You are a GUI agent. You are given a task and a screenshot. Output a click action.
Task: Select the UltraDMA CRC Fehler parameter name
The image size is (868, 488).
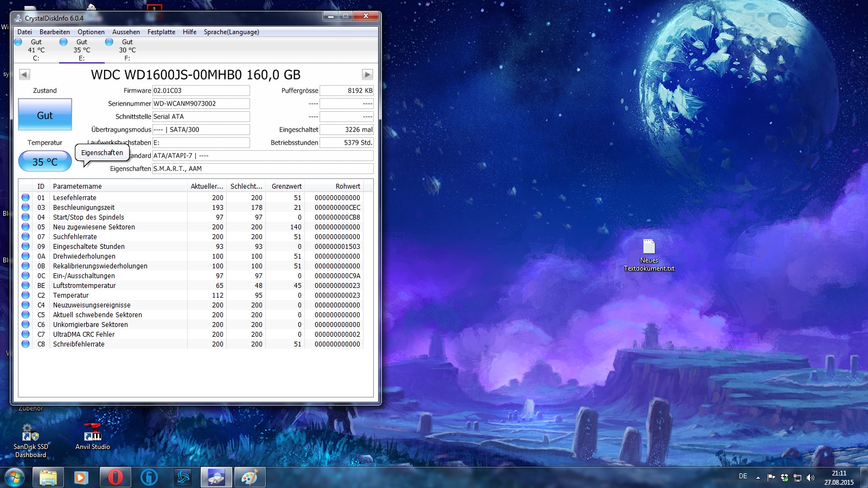point(84,335)
